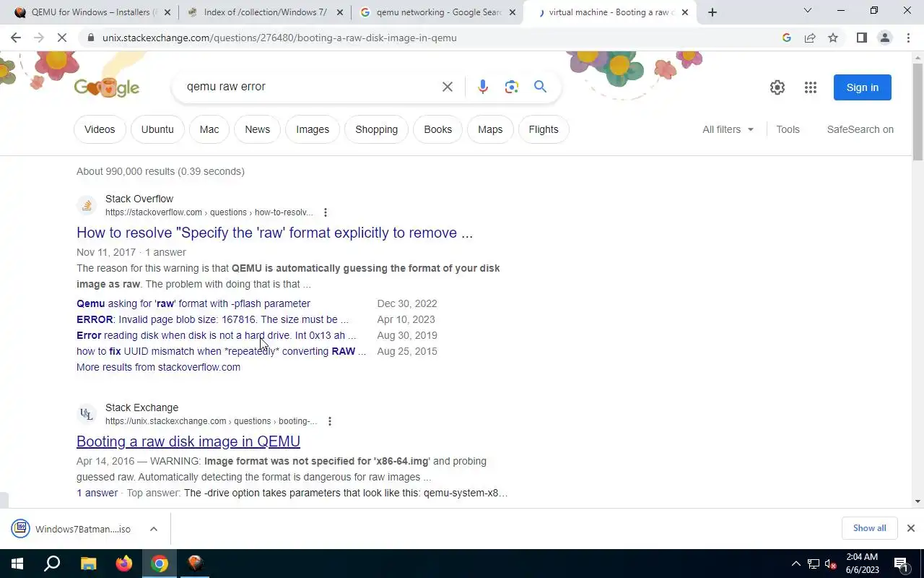The width and height of the screenshot is (924, 578).
Task: Open notification center icon
Action: pos(901,564)
